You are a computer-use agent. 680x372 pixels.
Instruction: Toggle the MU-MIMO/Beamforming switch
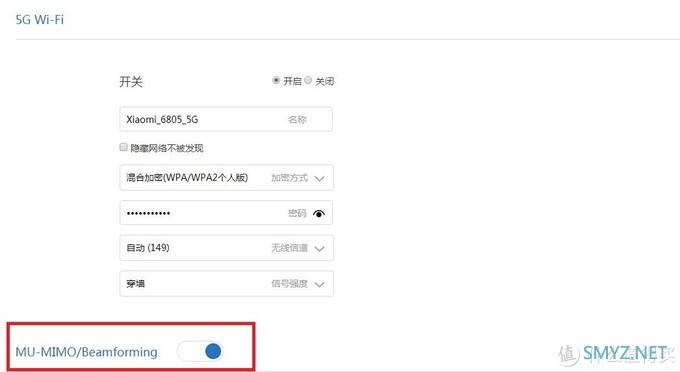click(x=200, y=351)
